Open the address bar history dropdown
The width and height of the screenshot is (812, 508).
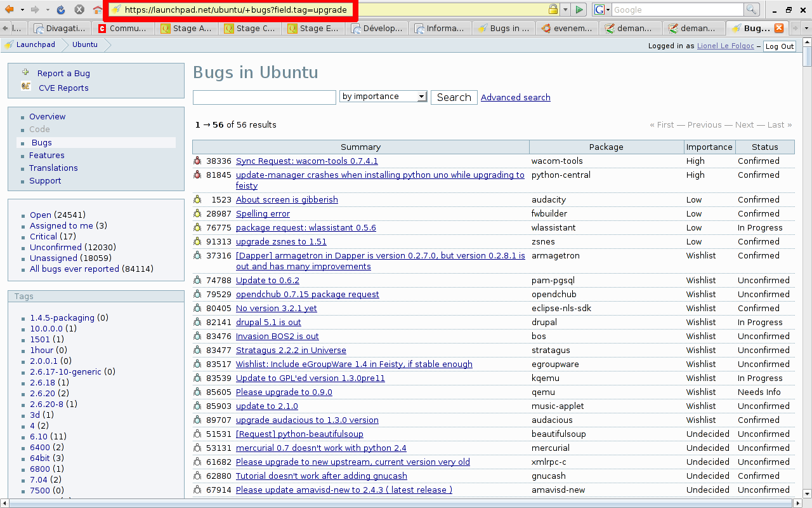[565, 10]
